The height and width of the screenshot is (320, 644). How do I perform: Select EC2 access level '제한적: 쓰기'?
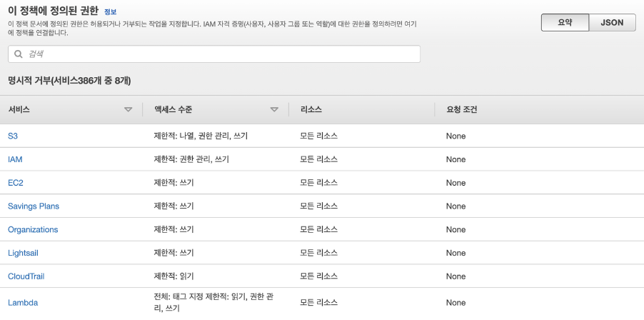point(173,183)
